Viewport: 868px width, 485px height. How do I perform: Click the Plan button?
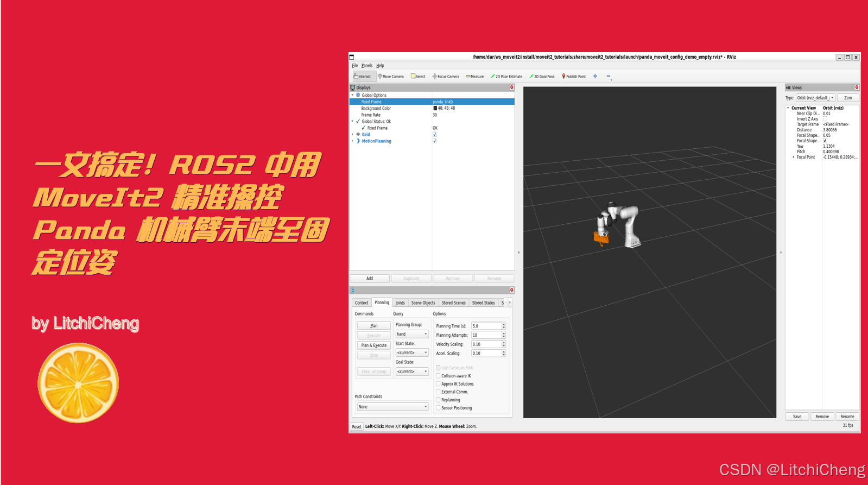click(374, 326)
